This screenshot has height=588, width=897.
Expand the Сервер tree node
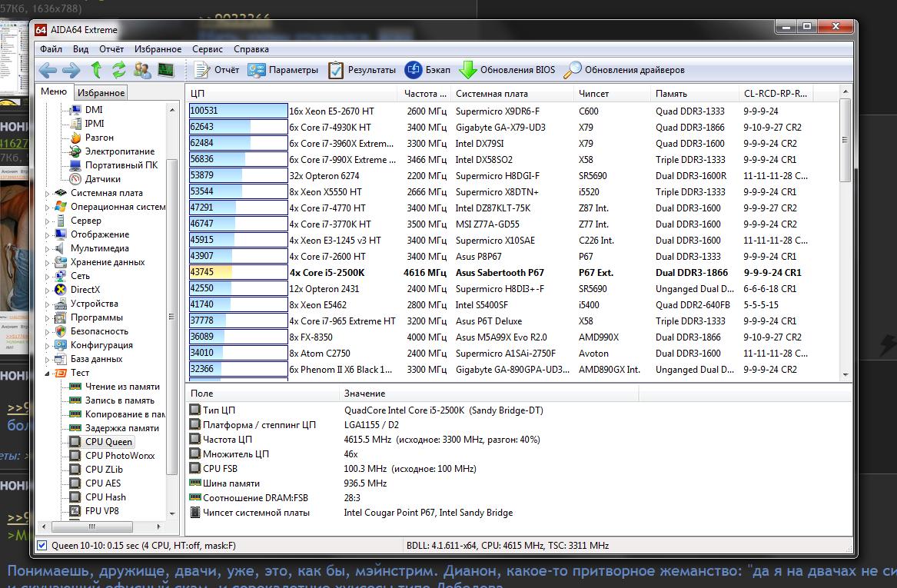coord(48,221)
